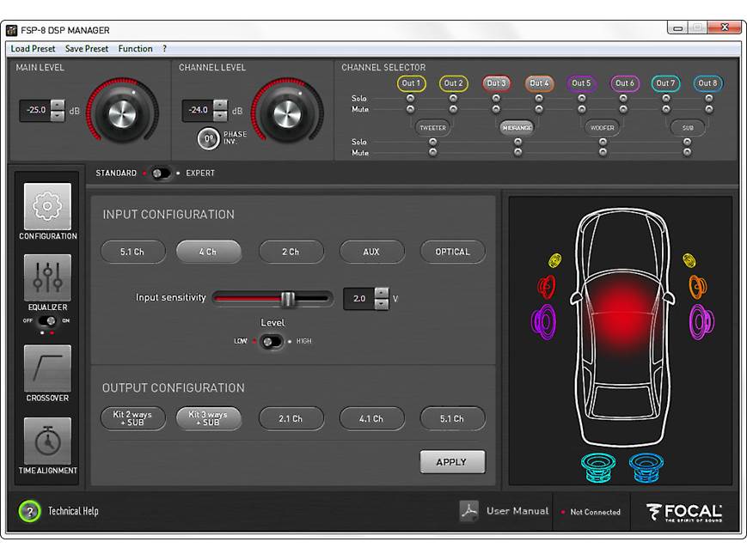Toggle the Equalizer Off/On switch
The height and width of the screenshot is (560, 747).
(x=47, y=321)
